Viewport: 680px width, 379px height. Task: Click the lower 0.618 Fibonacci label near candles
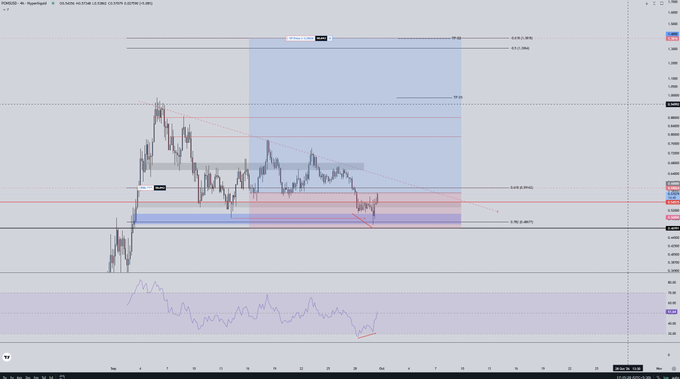coord(522,188)
